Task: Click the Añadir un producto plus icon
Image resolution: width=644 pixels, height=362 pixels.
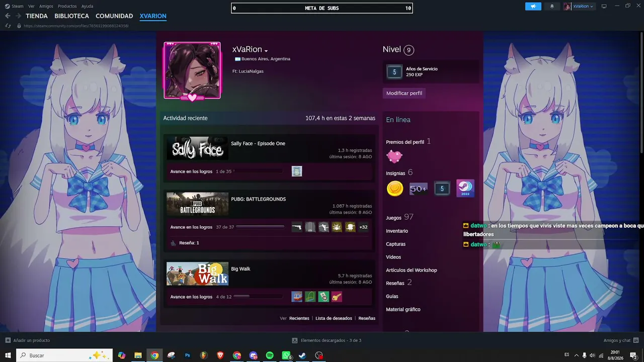Action: pos(8,340)
